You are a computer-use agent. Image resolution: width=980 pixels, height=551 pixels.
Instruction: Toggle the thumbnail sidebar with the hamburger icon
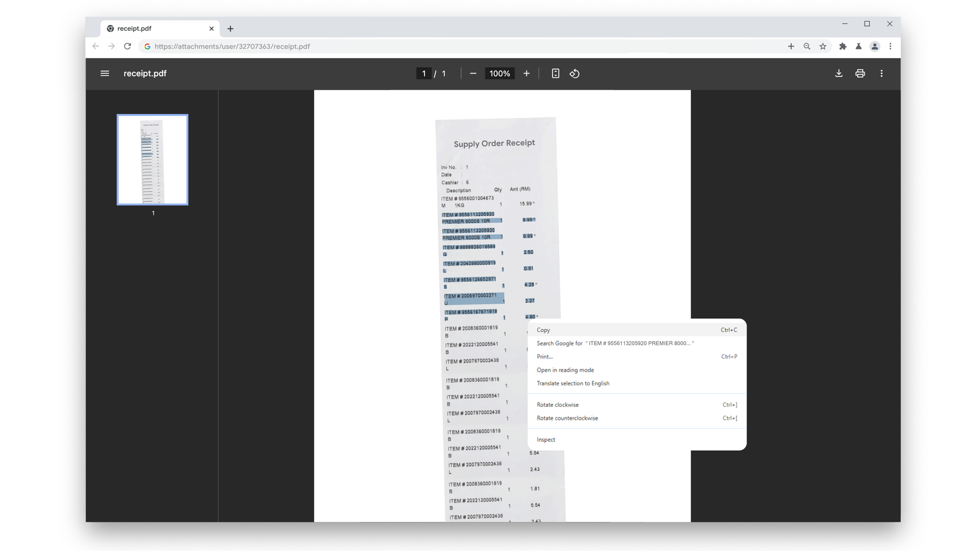(105, 73)
